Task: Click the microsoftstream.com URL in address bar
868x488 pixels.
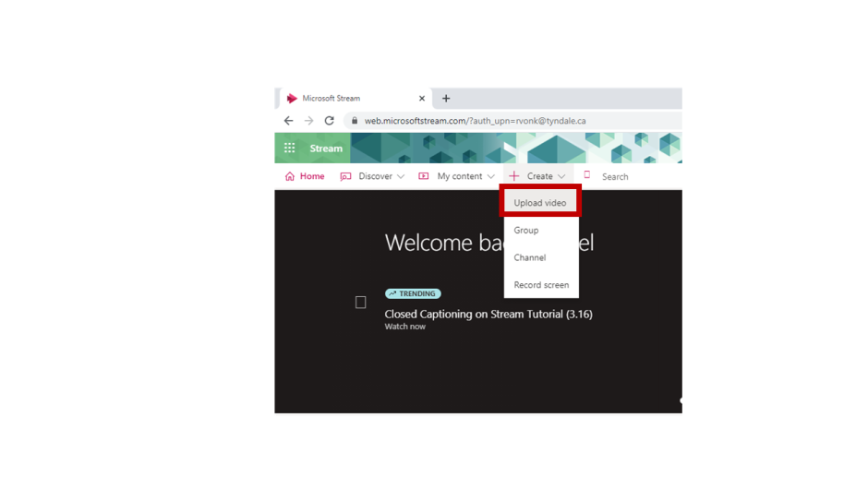Action: tap(475, 121)
